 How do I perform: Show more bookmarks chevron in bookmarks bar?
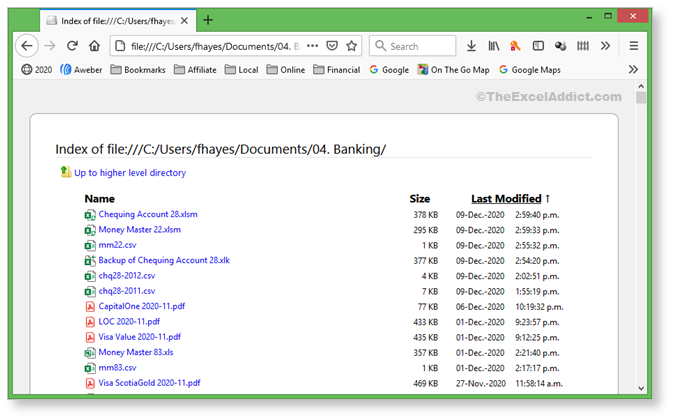633,69
